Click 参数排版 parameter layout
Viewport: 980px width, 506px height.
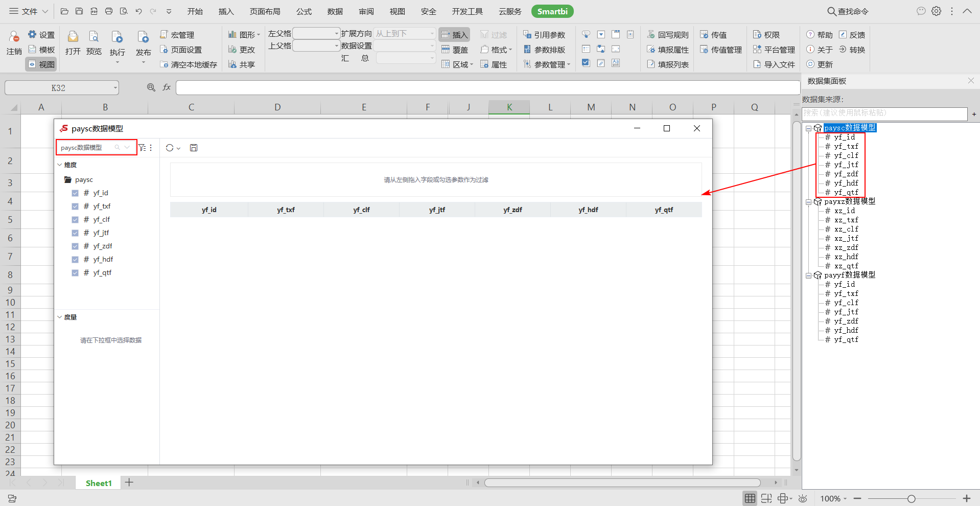coord(544,50)
